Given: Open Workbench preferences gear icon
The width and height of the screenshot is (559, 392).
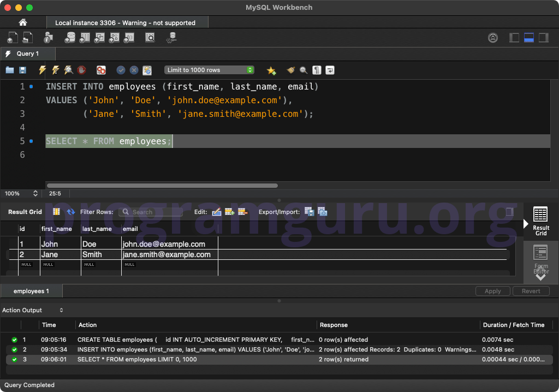Looking at the screenshot, I should (493, 38).
